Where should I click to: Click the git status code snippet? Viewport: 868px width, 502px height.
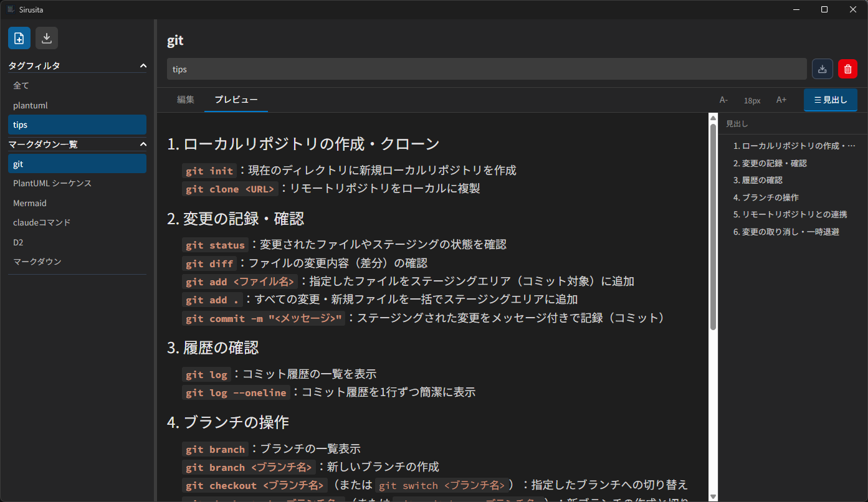215,245
